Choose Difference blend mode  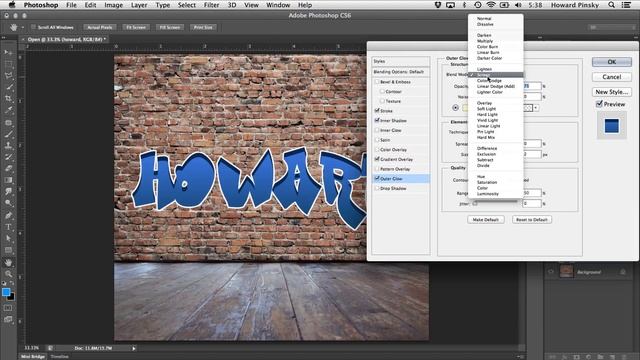tap(487, 149)
